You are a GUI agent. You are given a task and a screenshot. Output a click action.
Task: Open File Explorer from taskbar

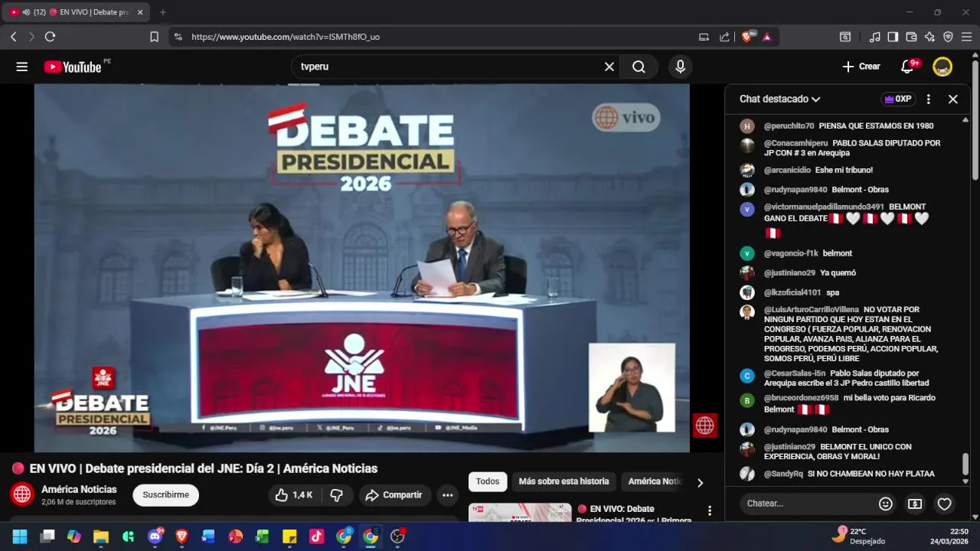point(101,536)
